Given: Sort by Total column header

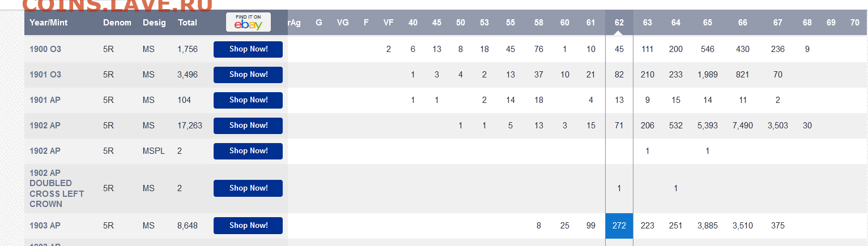Looking at the screenshot, I should 187,23.
